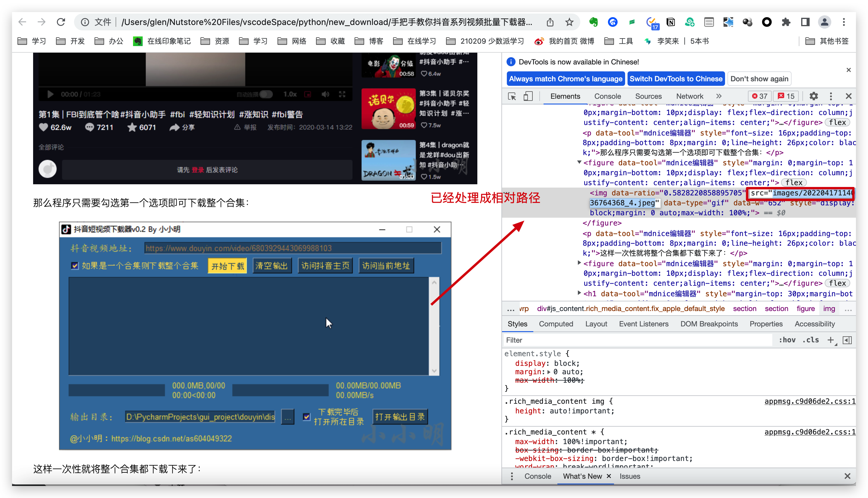Click the Styles Filter input field
Viewport: 868px width, 498px height.
(636, 340)
